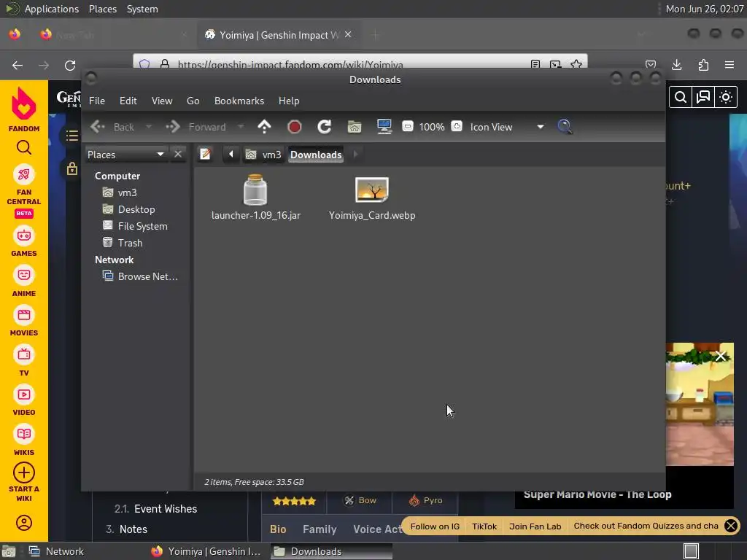This screenshot has width=747, height=560.
Task: Open Forward history dropdown arrow
Action: pos(241,127)
